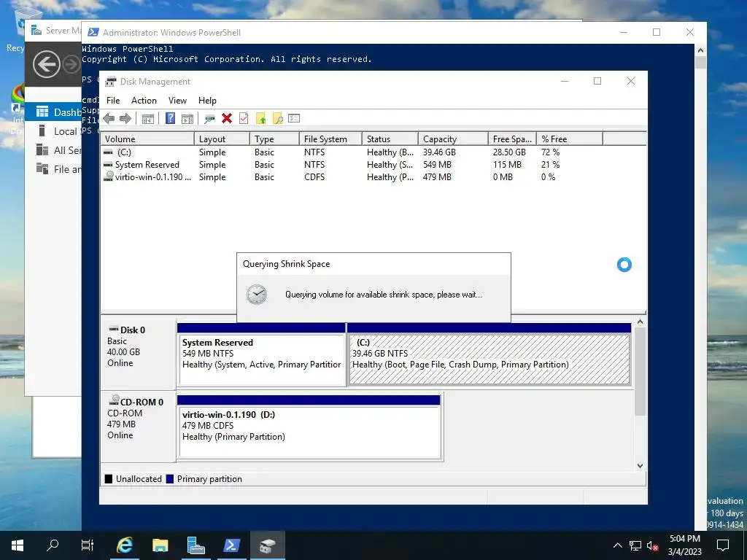Open the View menu
This screenshot has height=560, width=747.
tap(177, 101)
